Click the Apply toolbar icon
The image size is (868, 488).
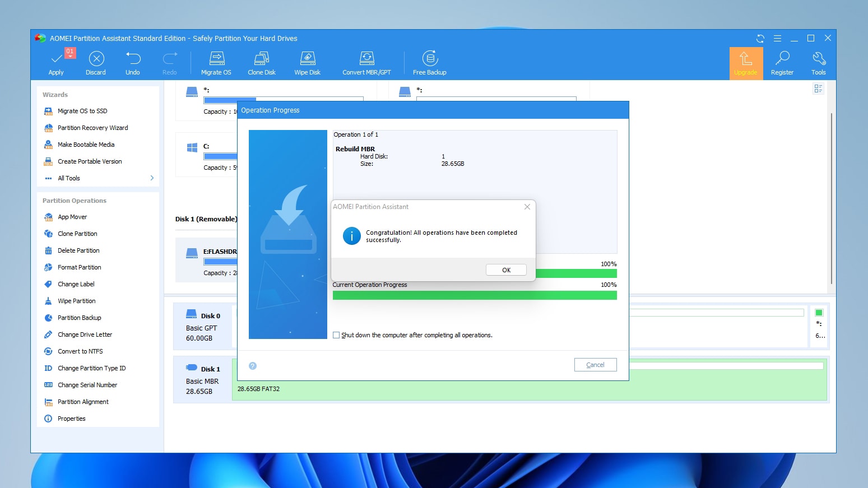click(56, 63)
